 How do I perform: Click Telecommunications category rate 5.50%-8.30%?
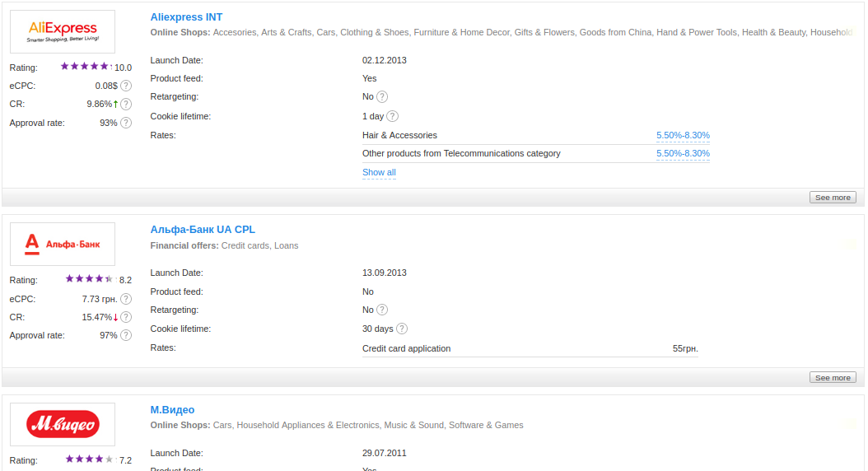click(683, 154)
